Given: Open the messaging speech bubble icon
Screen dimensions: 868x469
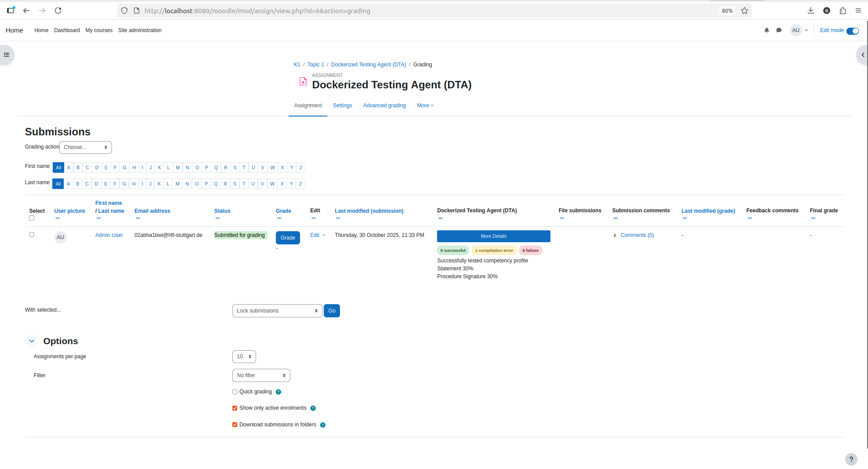Looking at the screenshot, I should 779,30.
